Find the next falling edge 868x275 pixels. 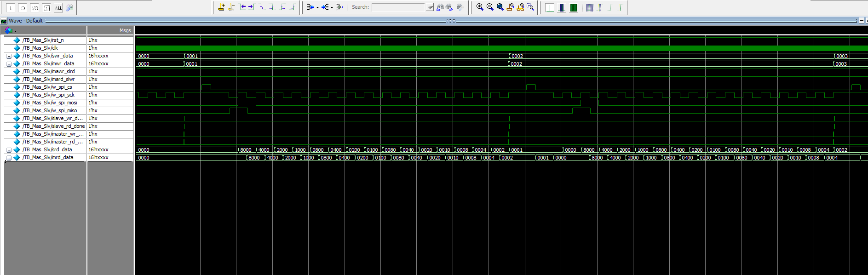272,7
